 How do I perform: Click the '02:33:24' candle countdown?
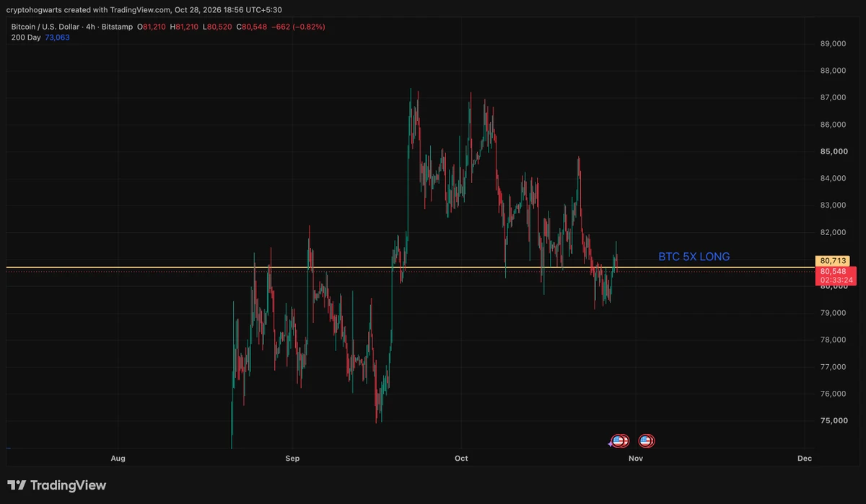(x=837, y=280)
